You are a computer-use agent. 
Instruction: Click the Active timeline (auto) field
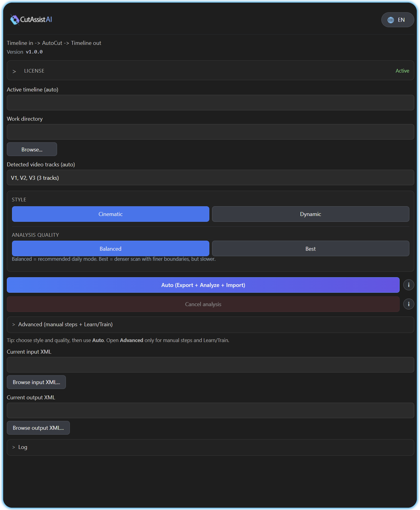pos(210,103)
